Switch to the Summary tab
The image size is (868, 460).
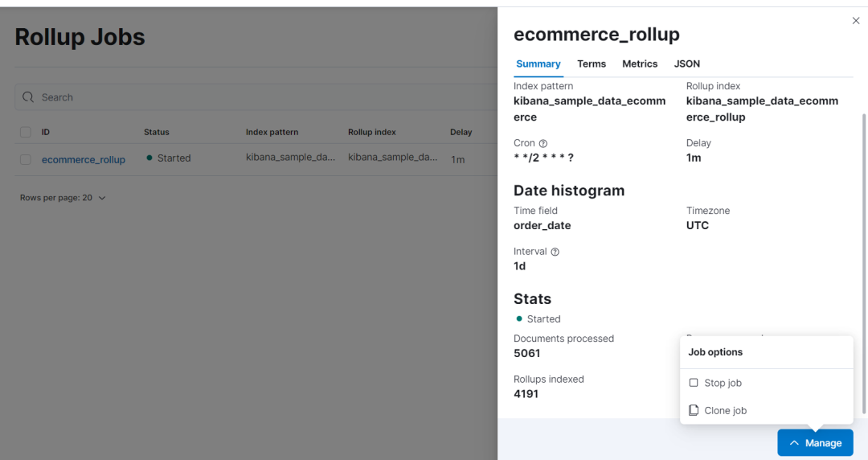coord(538,64)
